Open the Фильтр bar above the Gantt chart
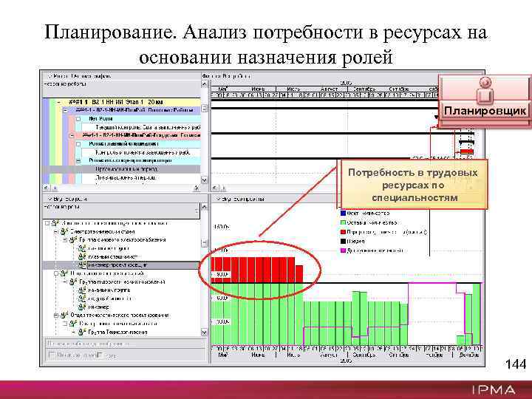The image size is (532, 399). [x=227, y=76]
